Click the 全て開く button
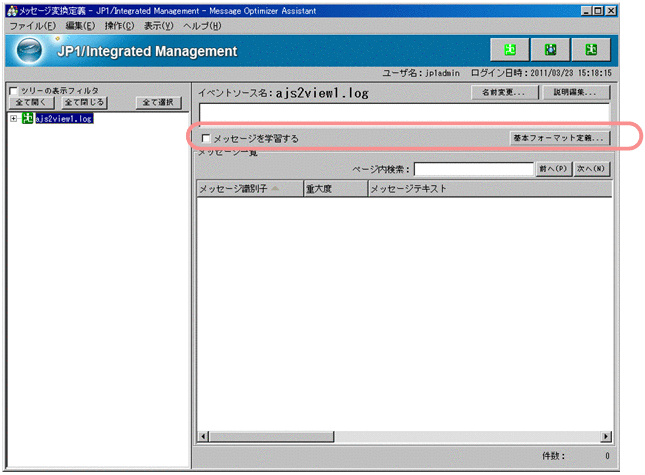The image size is (645, 475). [x=31, y=102]
